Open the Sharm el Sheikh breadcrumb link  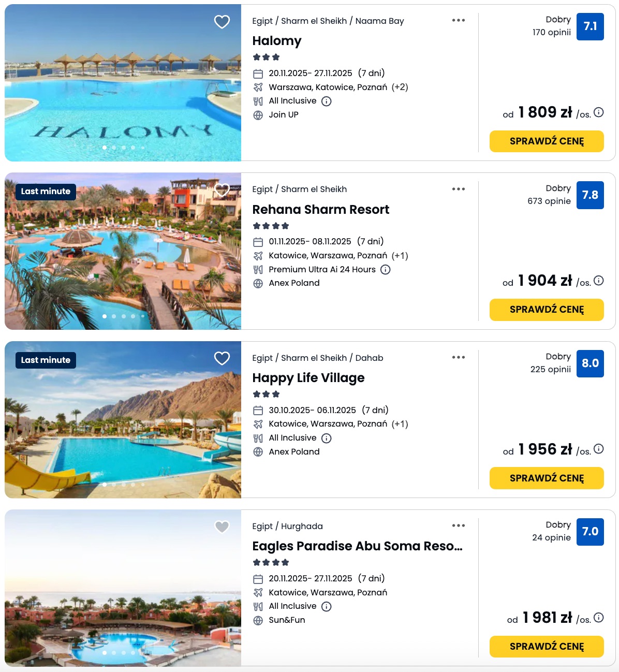[315, 21]
